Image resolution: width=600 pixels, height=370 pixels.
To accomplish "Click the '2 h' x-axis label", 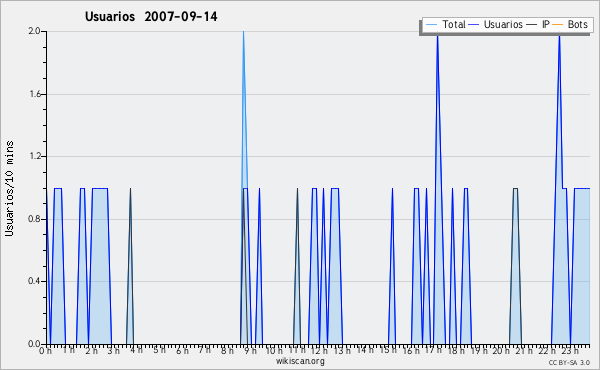I will click(91, 350).
